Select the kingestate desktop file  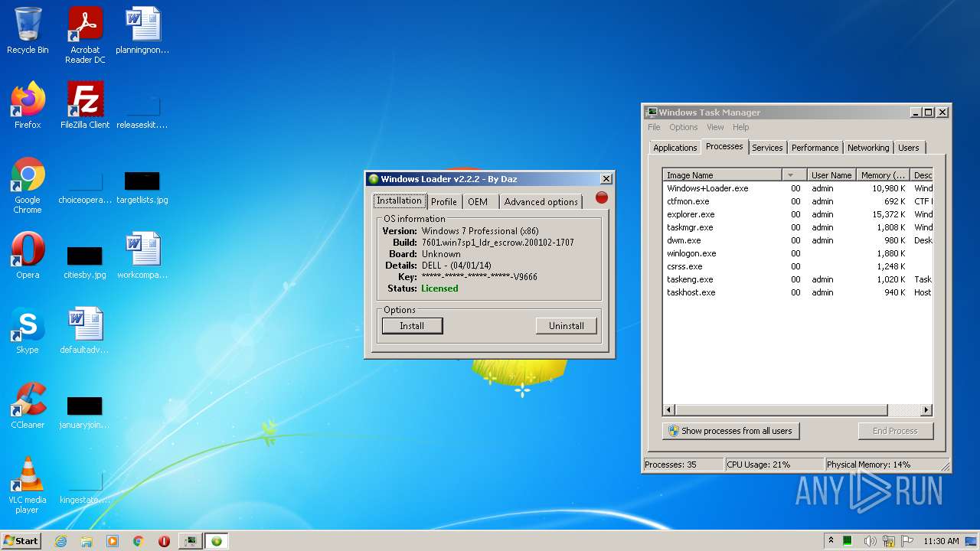coord(85,487)
